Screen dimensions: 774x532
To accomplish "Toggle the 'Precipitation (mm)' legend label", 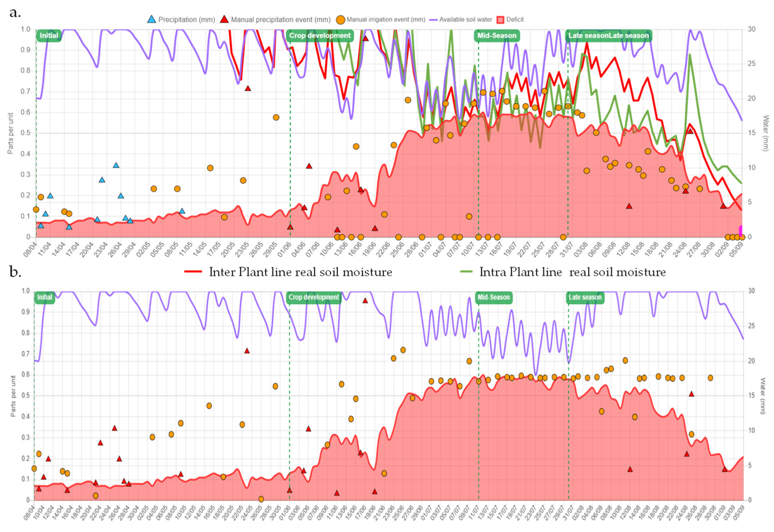I will (x=186, y=20).
